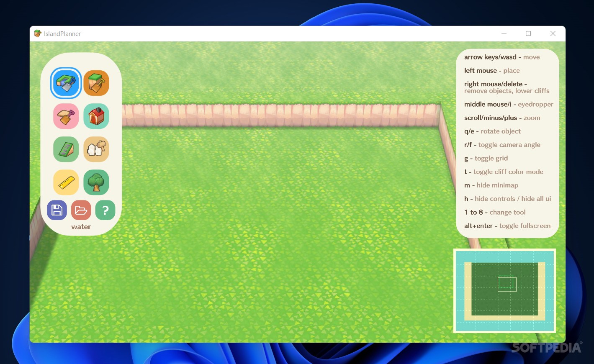This screenshot has height=364, width=594.
Task: Click the 'water' tool name label
Action: 81,227
